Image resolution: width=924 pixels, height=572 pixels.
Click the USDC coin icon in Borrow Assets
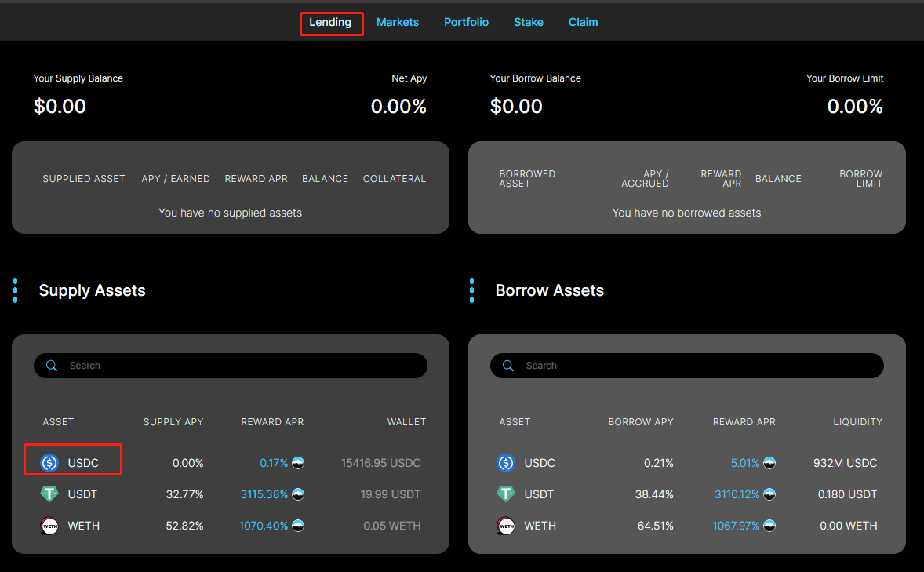506,463
